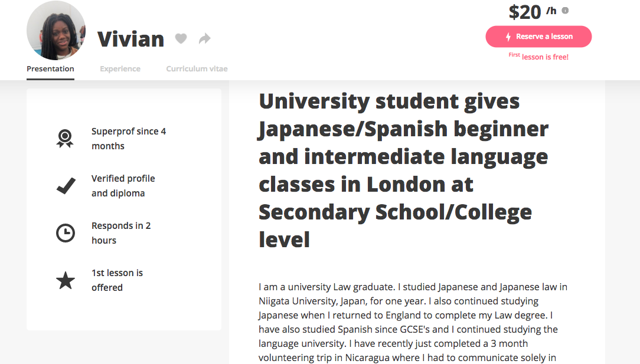Toggle the heart to favorite Vivian

click(181, 38)
